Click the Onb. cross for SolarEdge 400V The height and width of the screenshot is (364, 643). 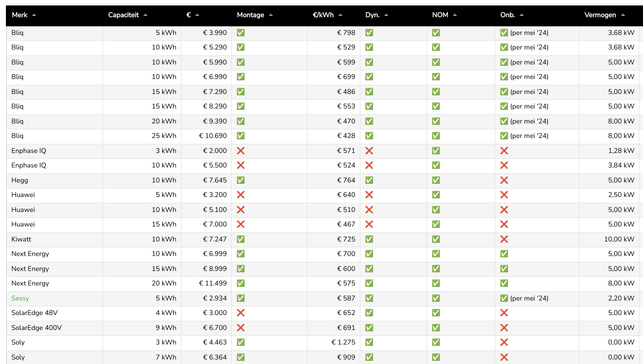(x=504, y=328)
